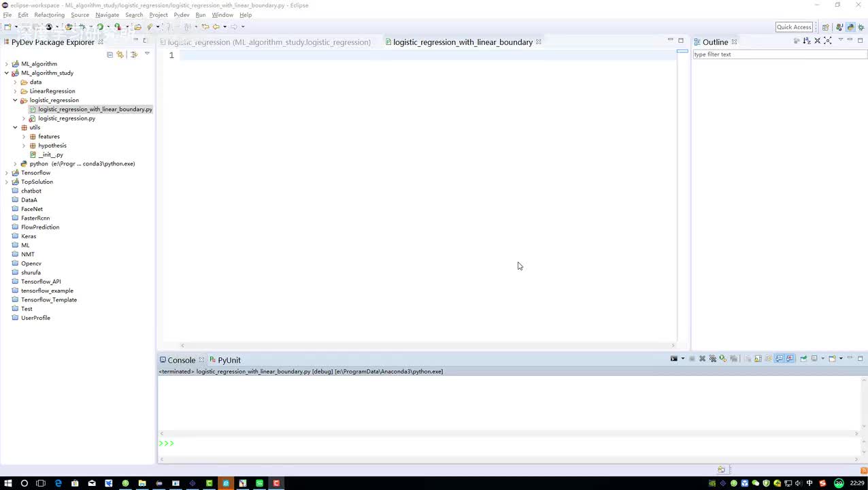
Task: Toggle show console when standard error changes
Action: click(x=790, y=359)
